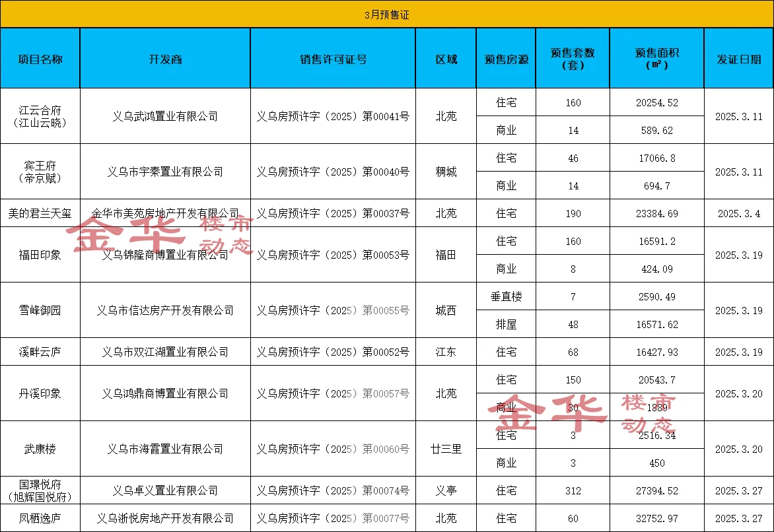Click project name 国璟悦府（旭辉国悦府）
Image resolution: width=774 pixels, height=532 pixels.
[x=40, y=490]
